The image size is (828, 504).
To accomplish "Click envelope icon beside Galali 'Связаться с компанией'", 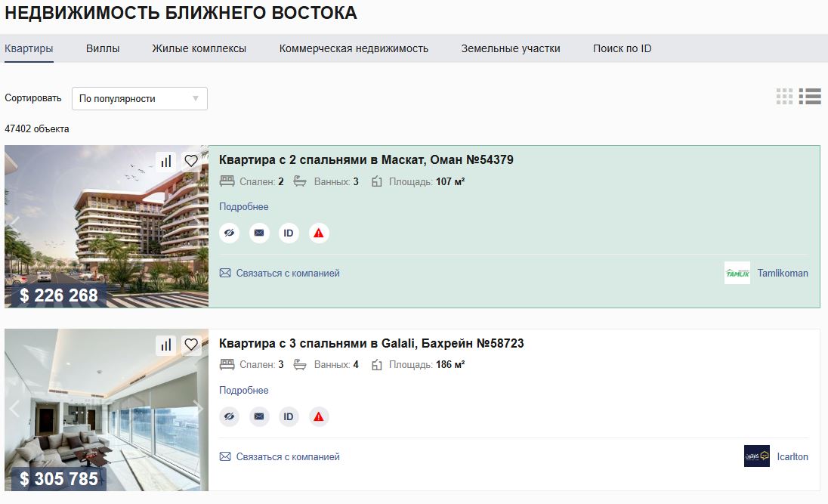I will tap(225, 456).
